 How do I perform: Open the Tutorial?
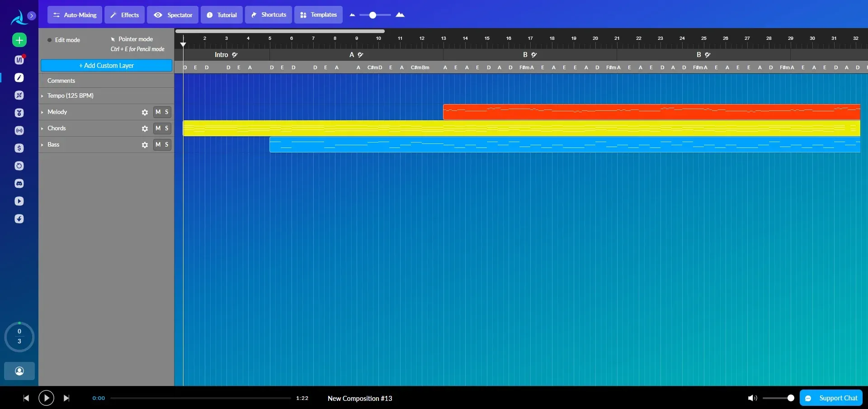click(x=222, y=15)
